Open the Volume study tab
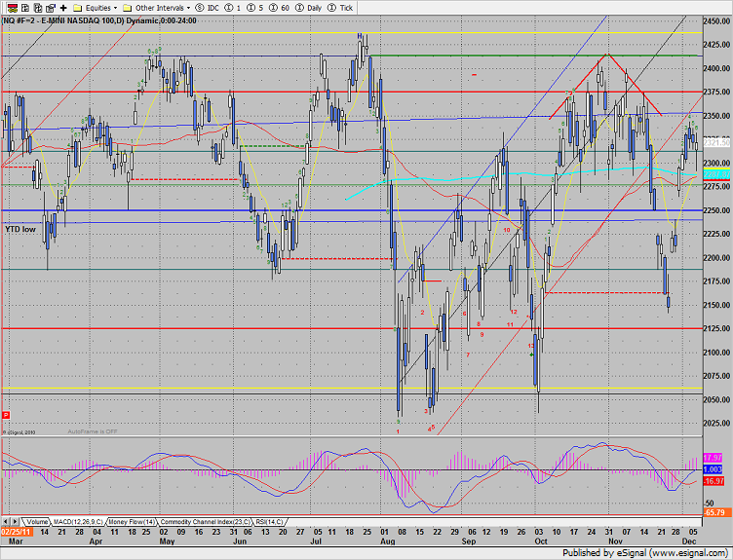Screen dimensions: 733x560 pos(36,522)
